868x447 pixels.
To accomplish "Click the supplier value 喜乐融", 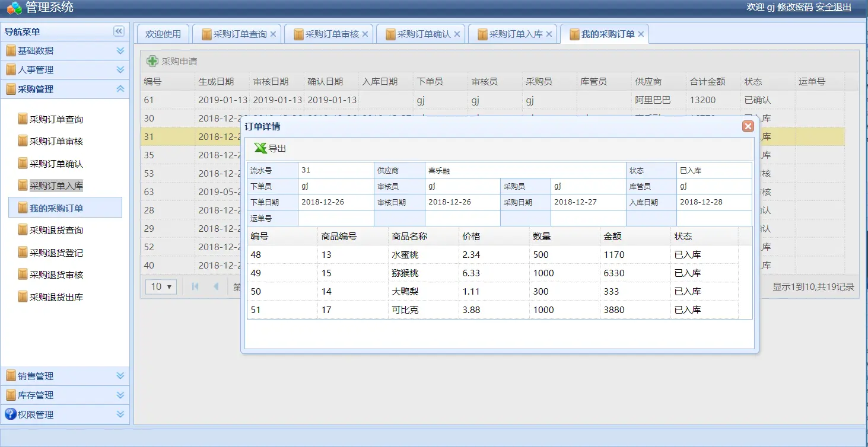I will coord(439,170).
